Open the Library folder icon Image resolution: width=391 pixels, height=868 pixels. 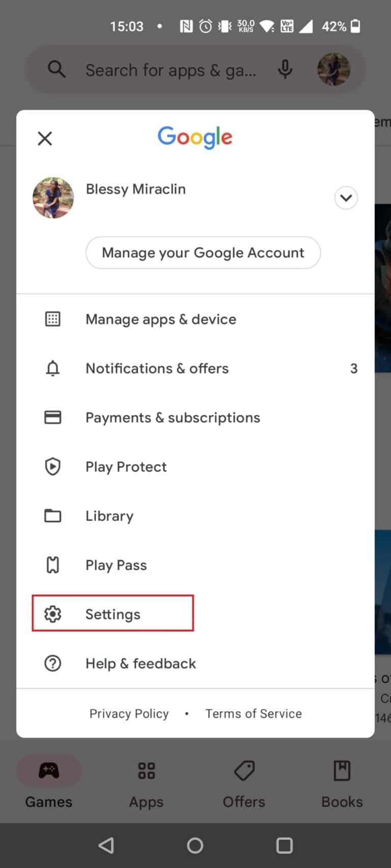tap(52, 516)
